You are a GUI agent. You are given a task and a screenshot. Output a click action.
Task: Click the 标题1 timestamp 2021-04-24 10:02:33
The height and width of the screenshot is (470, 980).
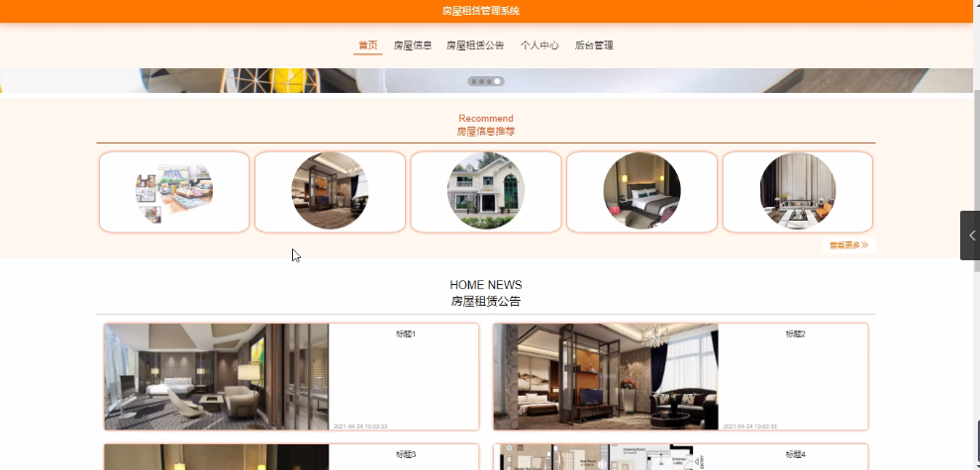360,426
